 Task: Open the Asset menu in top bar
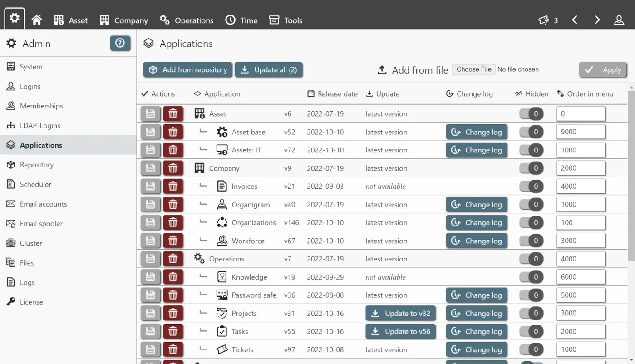(71, 20)
